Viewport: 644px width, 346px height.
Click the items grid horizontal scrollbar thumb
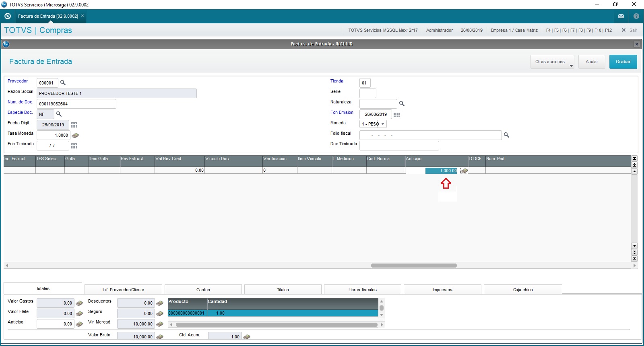414,266
